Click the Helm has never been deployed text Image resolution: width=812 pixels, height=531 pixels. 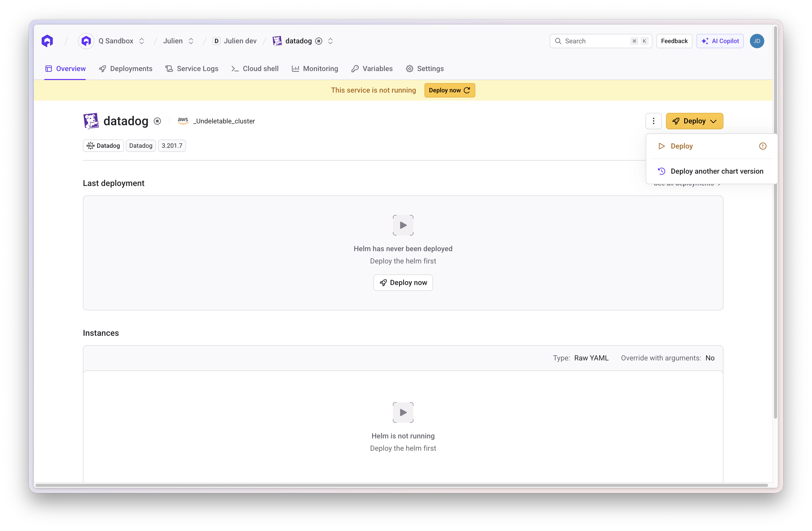coord(403,249)
